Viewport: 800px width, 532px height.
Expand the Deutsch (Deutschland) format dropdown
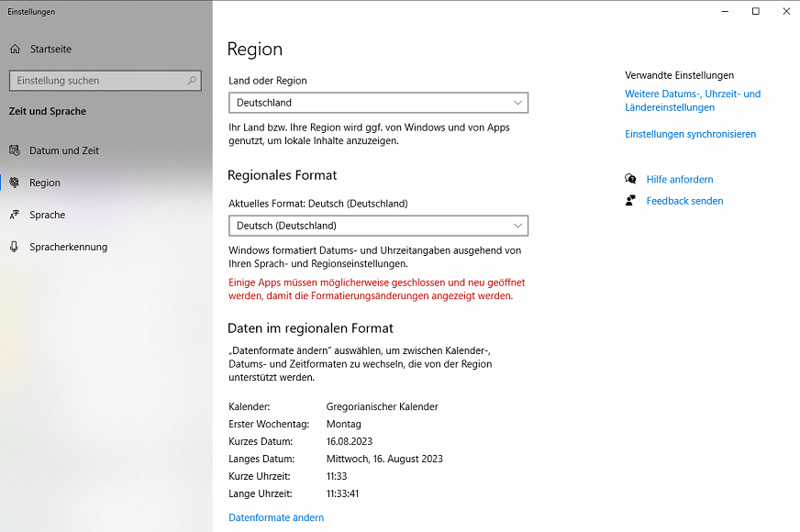pos(378,226)
